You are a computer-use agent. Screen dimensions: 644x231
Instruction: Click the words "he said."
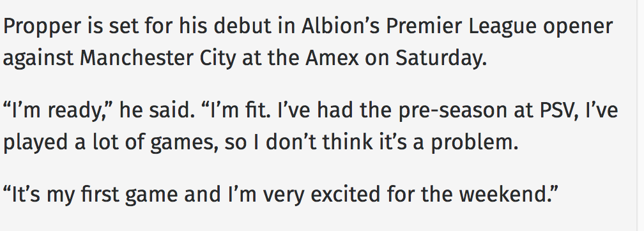coord(157,110)
